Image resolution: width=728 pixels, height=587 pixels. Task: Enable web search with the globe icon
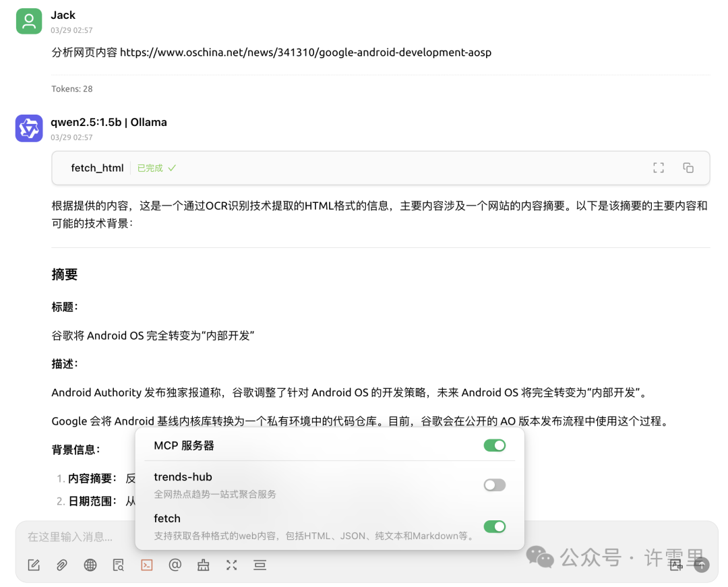point(90,565)
